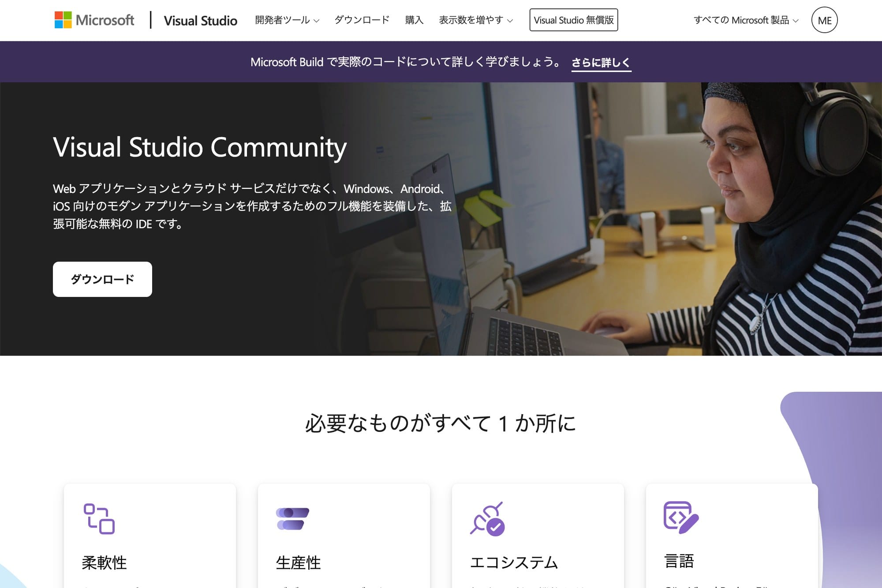Click the Microsoft logo
This screenshot has width=882, height=588.
94,20
